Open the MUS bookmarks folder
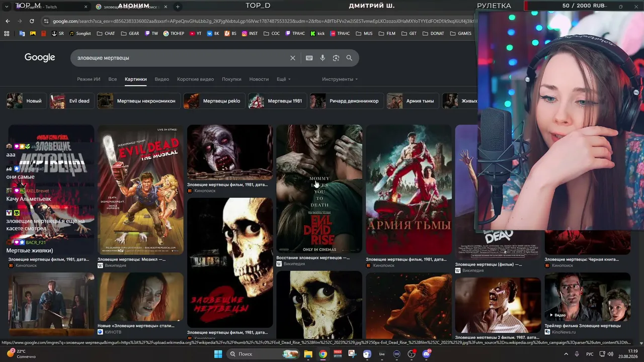The height and width of the screenshot is (362, 644). tap(364, 34)
